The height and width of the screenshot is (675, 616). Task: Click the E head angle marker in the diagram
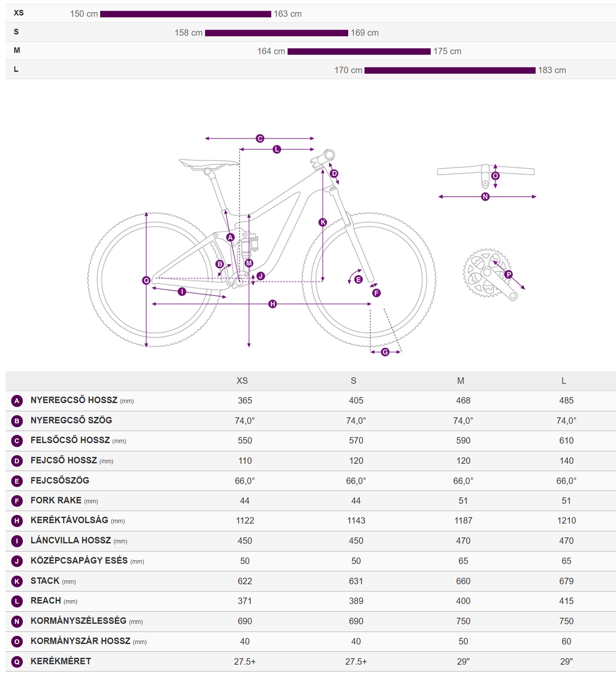click(359, 280)
